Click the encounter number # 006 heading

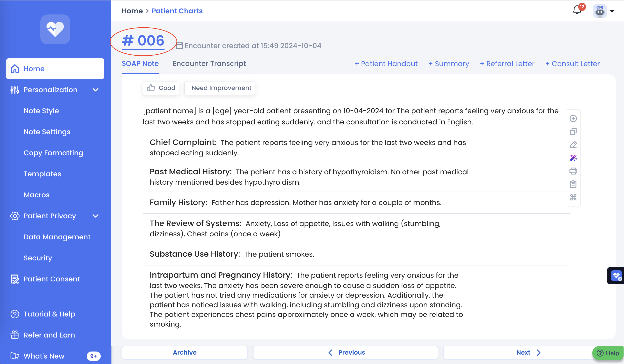143,41
